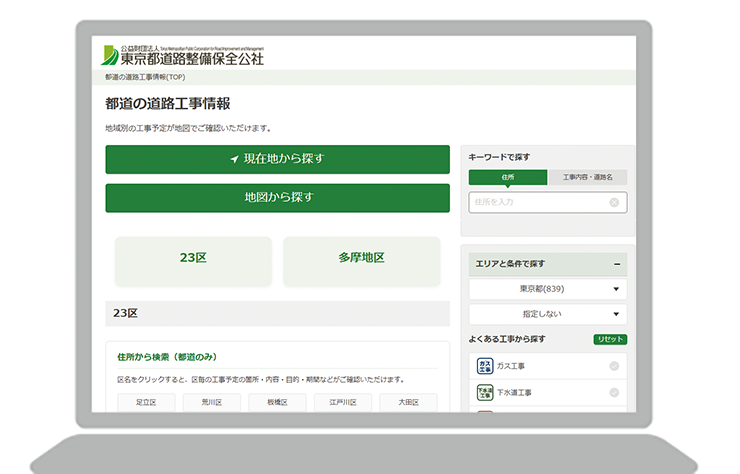Click the 下水道工事 sewer construction icon
Screen dimensions: 740x474
click(485, 392)
